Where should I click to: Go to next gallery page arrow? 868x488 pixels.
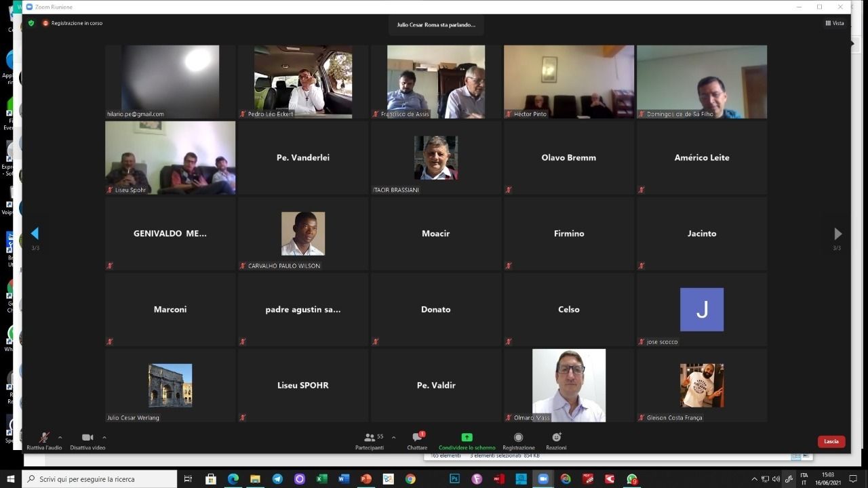(837, 234)
